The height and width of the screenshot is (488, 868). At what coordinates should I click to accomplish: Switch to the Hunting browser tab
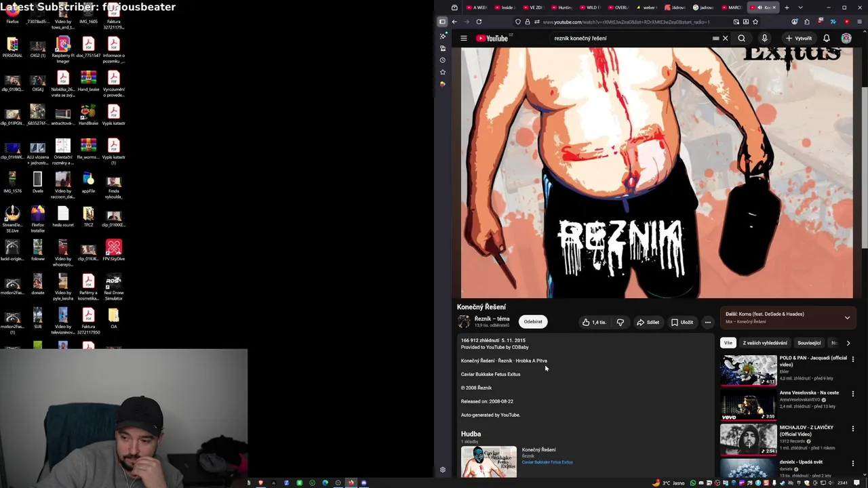point(562,7)
